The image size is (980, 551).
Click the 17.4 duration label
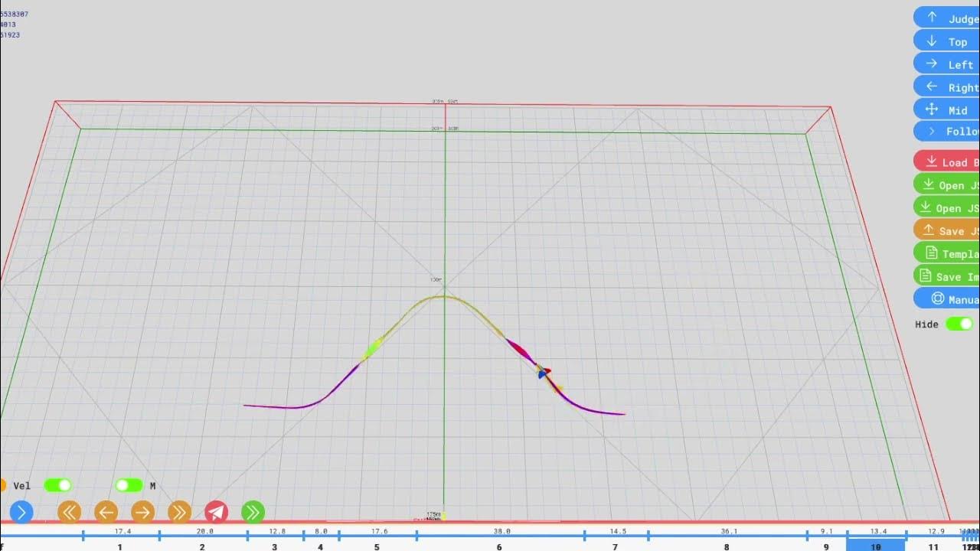[122, 531]
